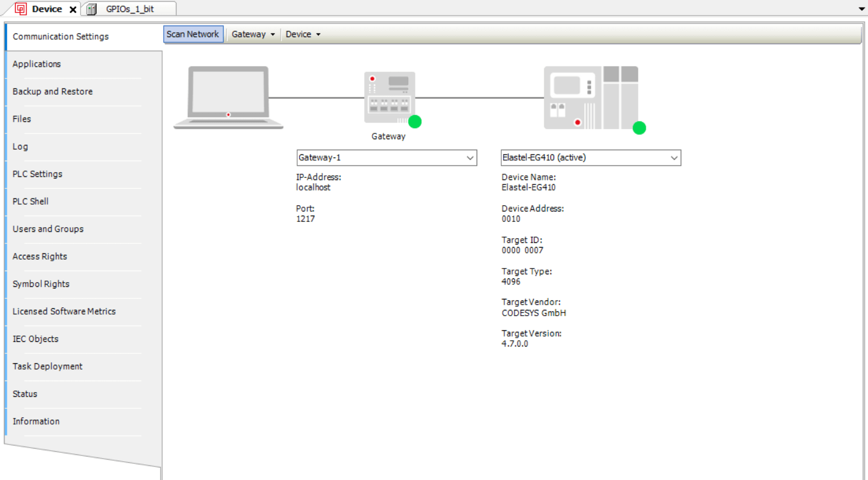The image size is (868, 480).
Task: Click the Gateway device icon
Action: pos(389,97)
